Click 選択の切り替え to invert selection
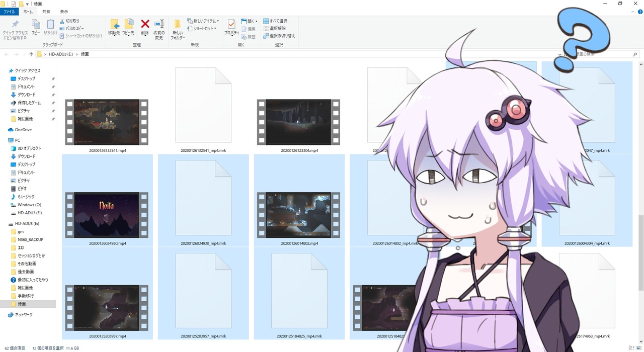 [x=279, y=36]
